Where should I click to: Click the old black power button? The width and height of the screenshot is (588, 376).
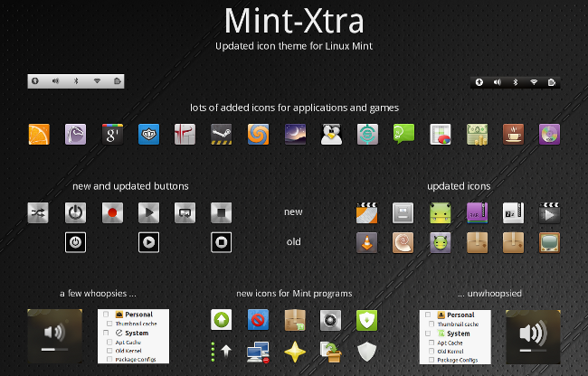coord(75,242)
